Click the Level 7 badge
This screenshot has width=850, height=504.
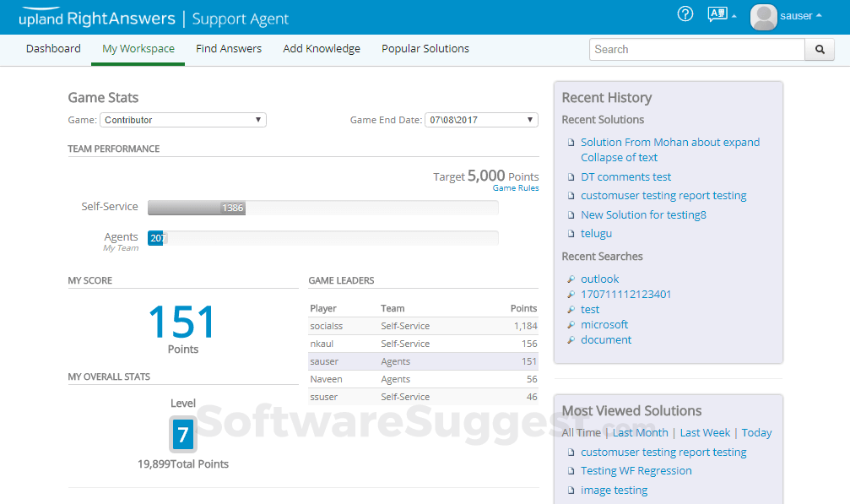[183, 435]
